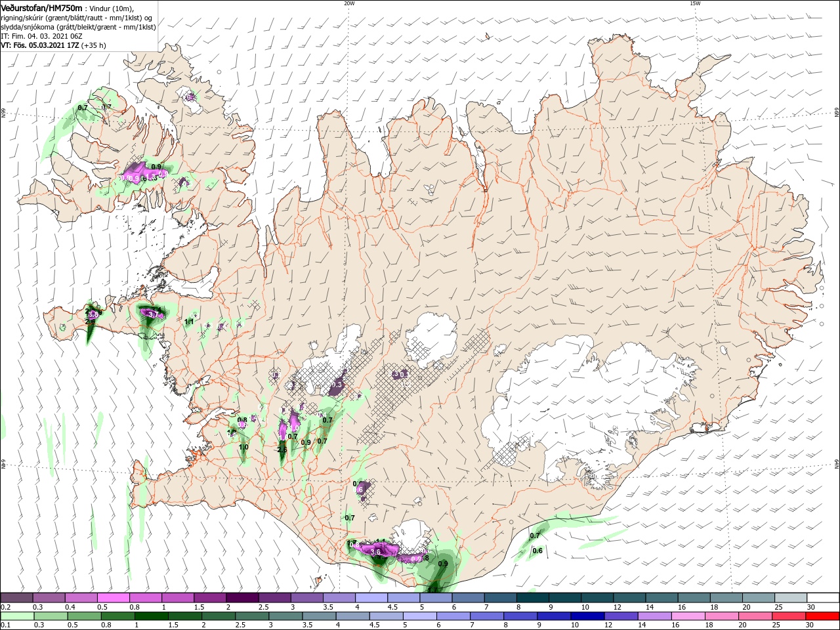The width and height of the screenshot is (840, 630).
Task: Click the palest green rain swatch between 0.1 and 0.3
Action: coord(17,616)
